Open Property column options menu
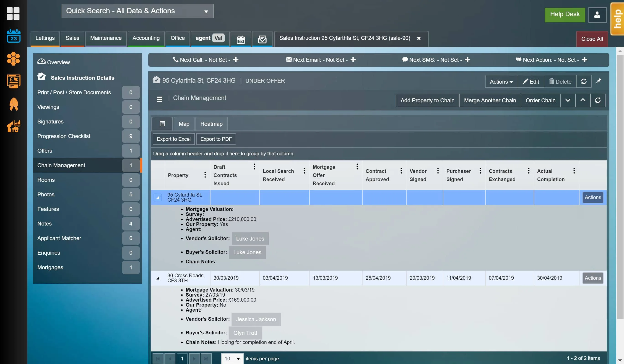Viewport: 624px width, 364px height. click(205, 174)
